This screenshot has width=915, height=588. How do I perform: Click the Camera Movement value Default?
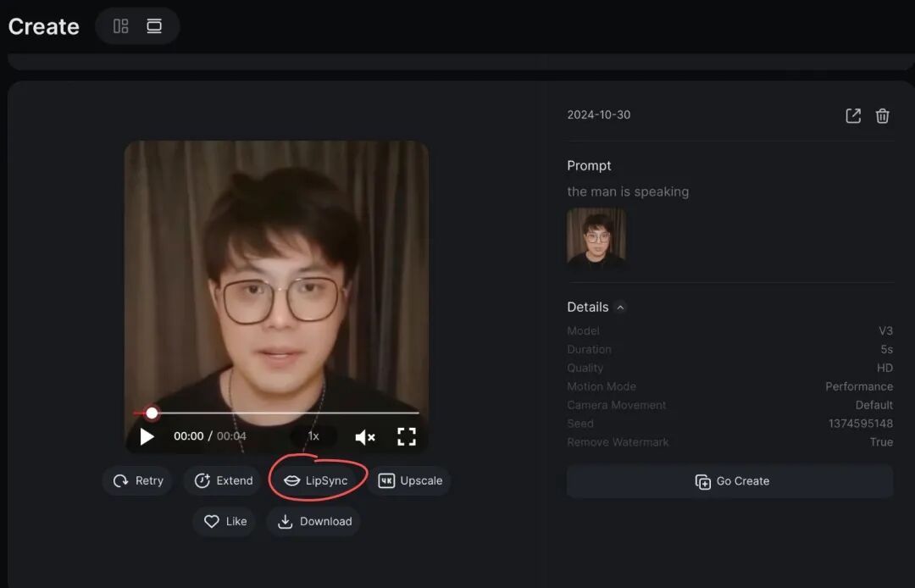[874, 405]
